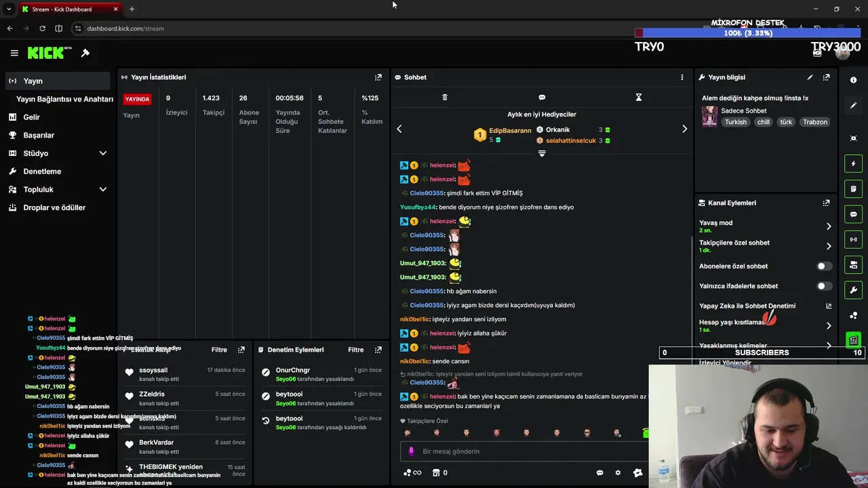Image resolution: width=868 pixels, height=488 pixels.
Task: Open Filtre in the activity feed panel
Action: click(x=219, y=350)
